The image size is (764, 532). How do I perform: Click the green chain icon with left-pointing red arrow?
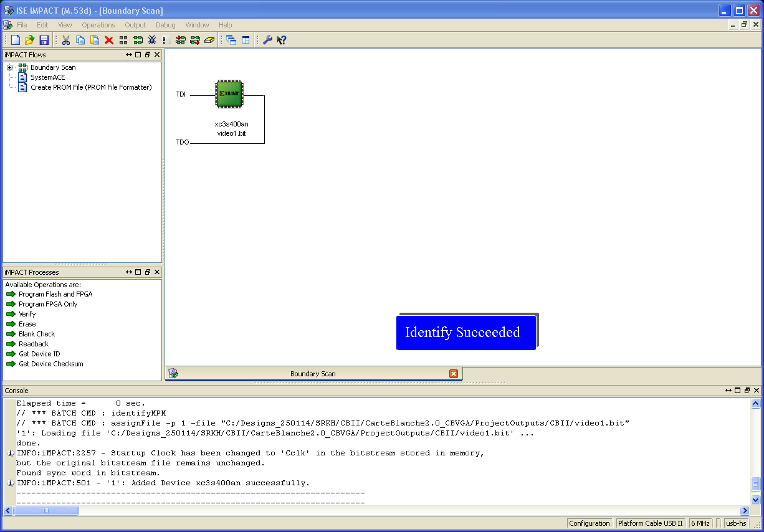[x=181, y=40]
